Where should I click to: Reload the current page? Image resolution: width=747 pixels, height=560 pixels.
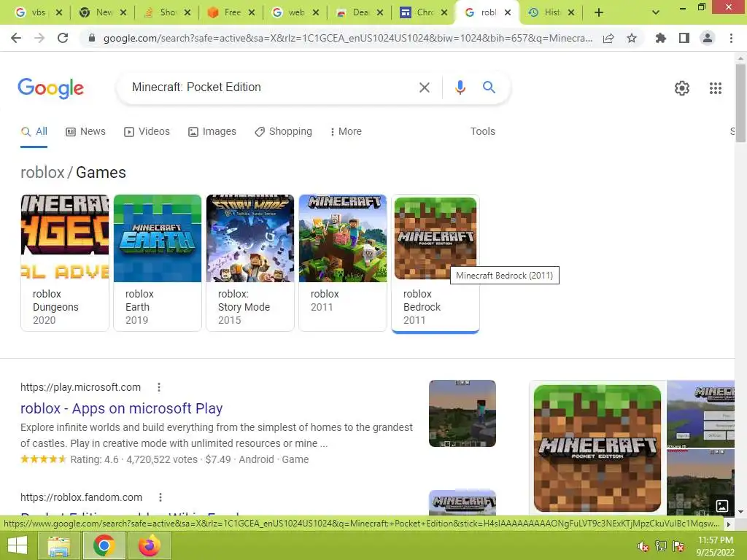pos(63,38)
